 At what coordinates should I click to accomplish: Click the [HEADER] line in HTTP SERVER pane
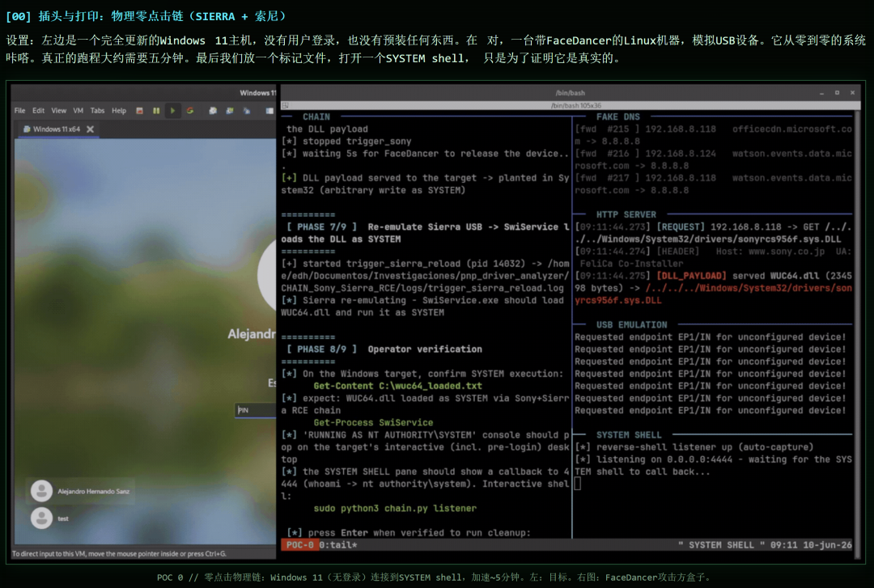coord(714,257)
